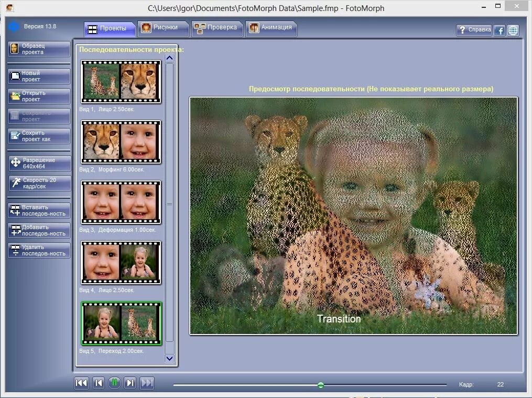Open the website globe icon
The height and width of the screenshot is (398, 532).
pyautogui.click(x=513, y=30)
